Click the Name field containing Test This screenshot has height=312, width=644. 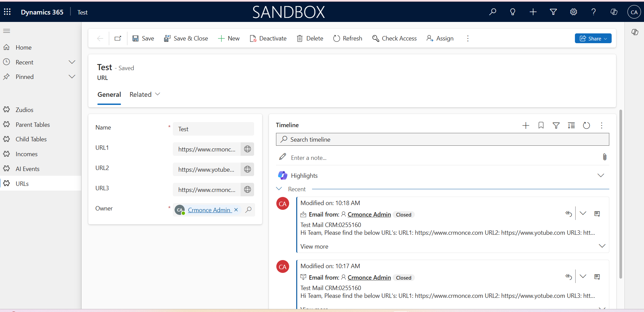pos(213,129)
